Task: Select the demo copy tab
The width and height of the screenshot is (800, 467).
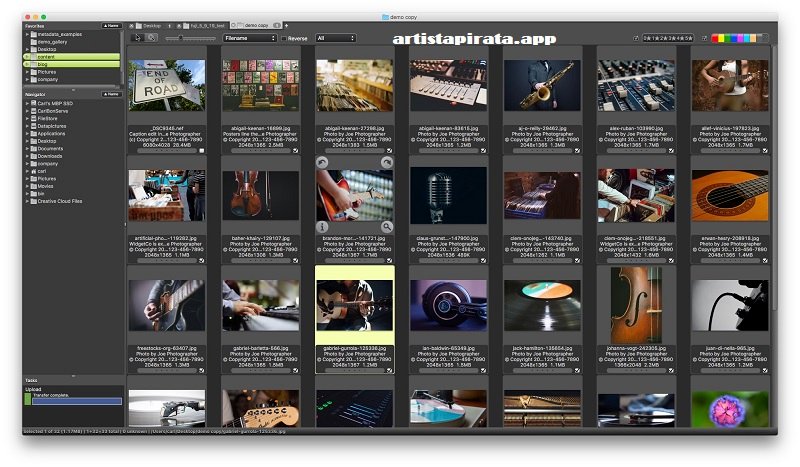Action: point(256,26)
